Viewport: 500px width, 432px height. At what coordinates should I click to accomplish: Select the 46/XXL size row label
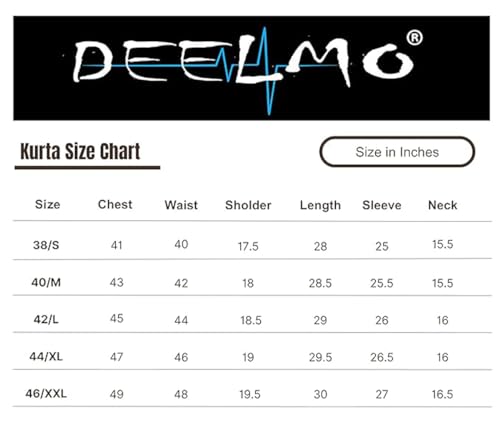click(x=46, y=394)
